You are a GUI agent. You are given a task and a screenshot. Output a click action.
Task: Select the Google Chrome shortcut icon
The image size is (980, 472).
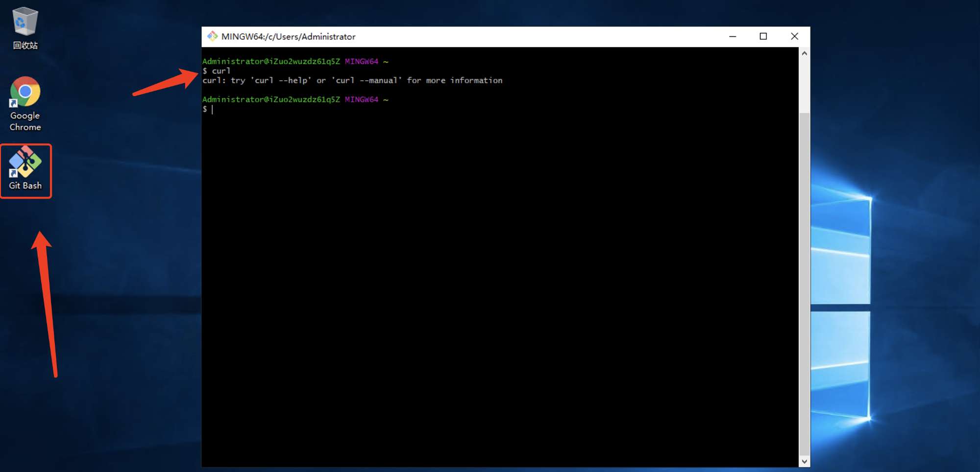(25, 92)
